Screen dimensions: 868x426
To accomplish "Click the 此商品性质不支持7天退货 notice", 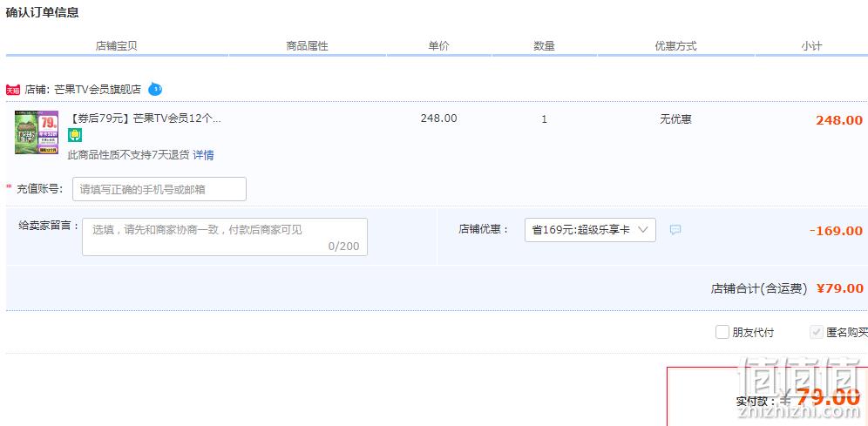I will [128, 155].
